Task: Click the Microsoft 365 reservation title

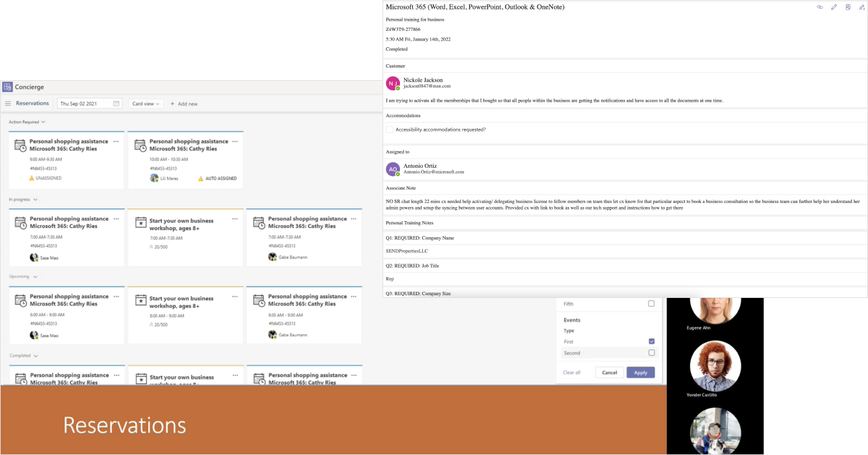Action: (475, 7)
